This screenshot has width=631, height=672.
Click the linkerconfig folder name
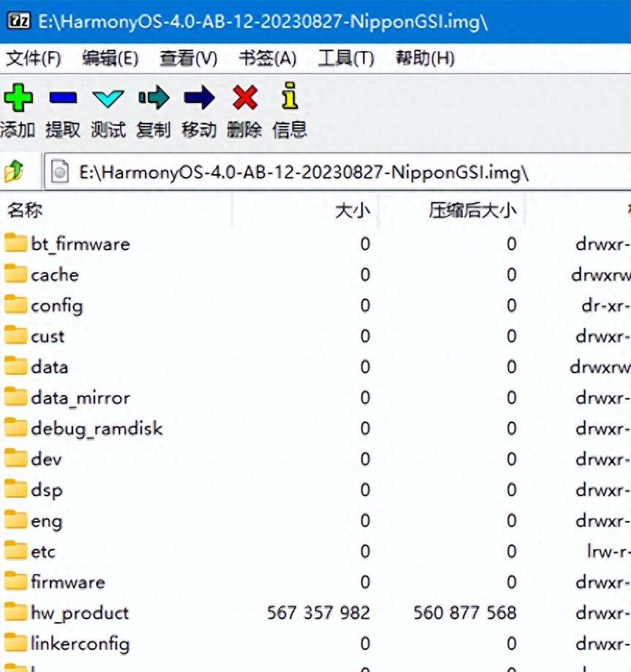(81, 643)
